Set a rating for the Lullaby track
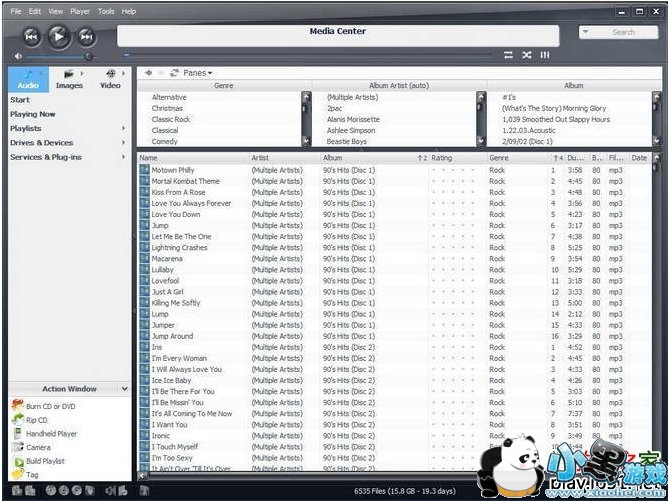This screenshot has height=501, width=669. coord(453,270)
